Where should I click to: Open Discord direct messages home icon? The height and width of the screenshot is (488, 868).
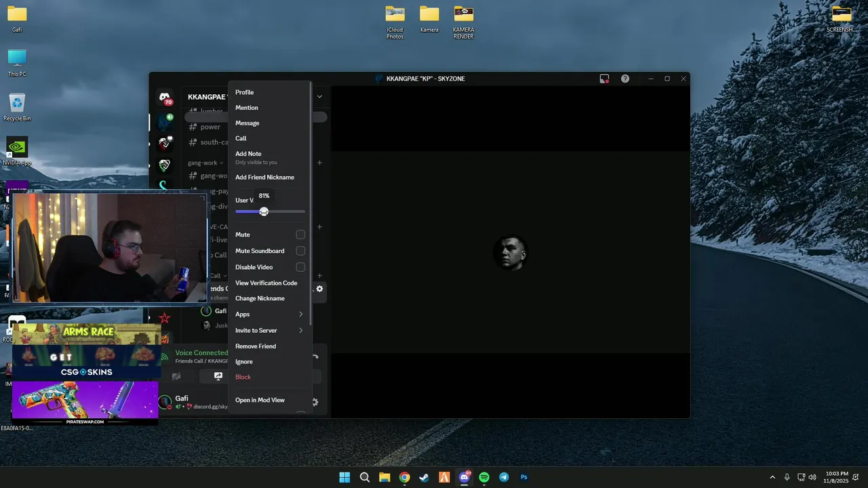(165, 98)
